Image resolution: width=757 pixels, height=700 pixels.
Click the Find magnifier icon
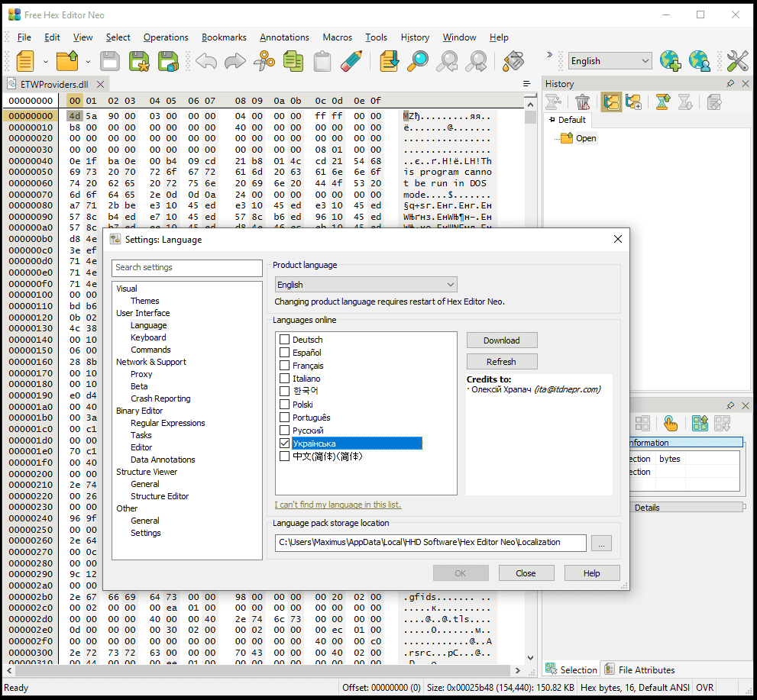(x=417, y=61)
